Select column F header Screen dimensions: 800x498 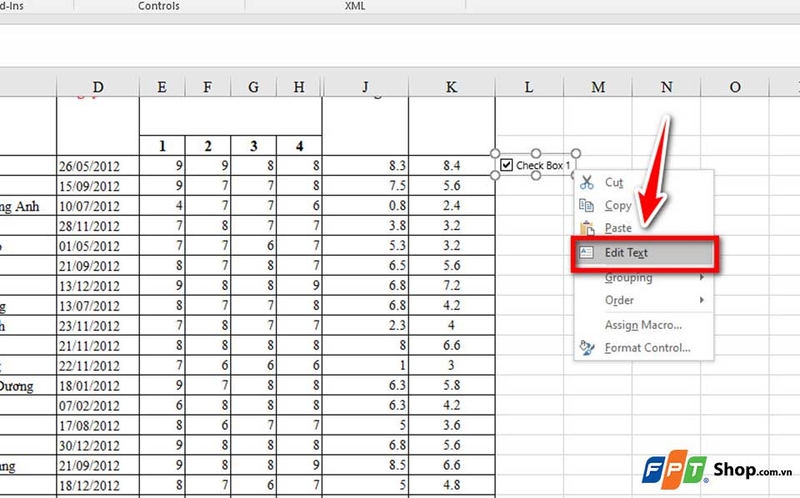pyautogui.click(x=208, y=87)
